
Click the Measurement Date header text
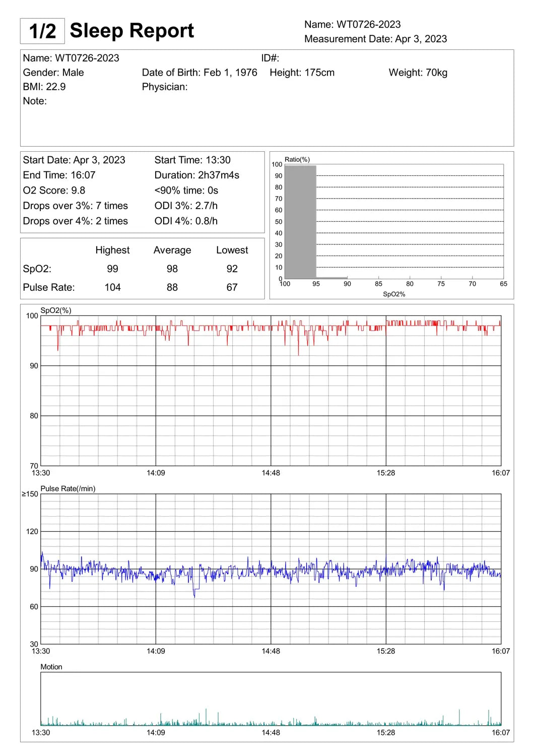click(375, 39)
